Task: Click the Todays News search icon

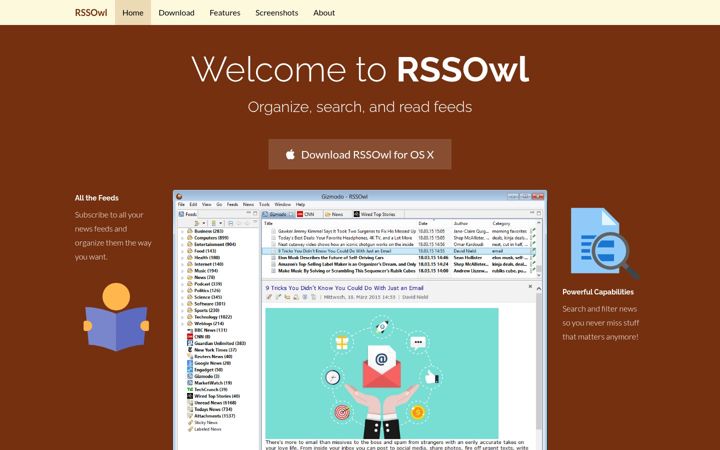Action: pyautogui.click(x=190, y=409)
